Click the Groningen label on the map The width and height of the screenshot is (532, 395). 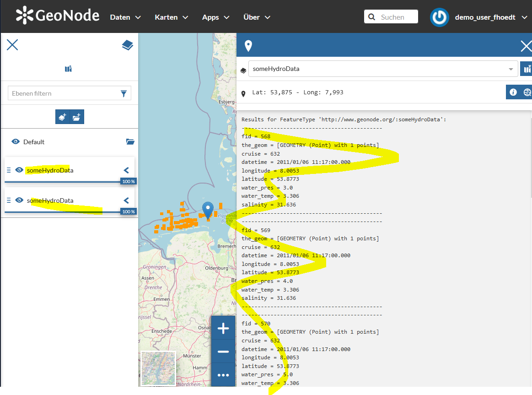(154, 267)
